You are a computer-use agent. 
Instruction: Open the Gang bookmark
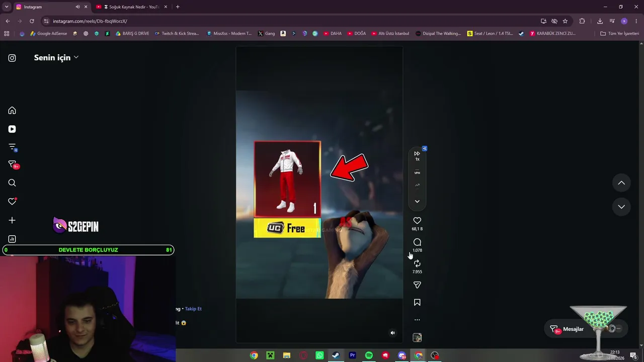266,34
